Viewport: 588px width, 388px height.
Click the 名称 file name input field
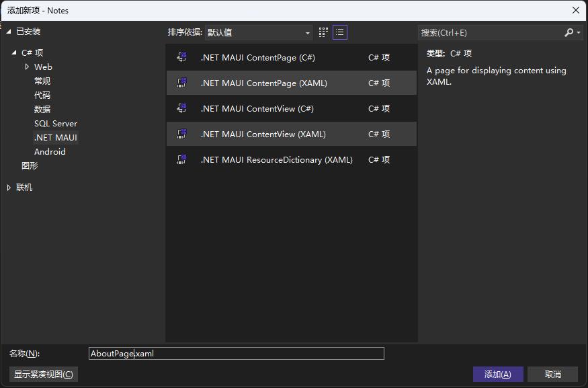coord(237,354)
